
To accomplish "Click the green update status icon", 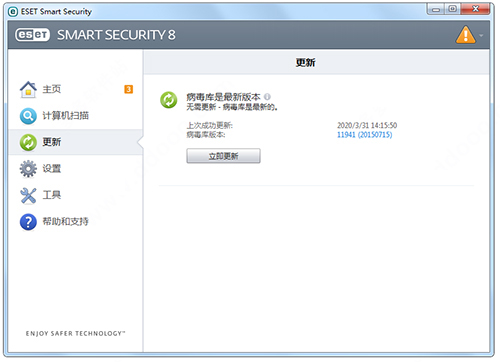I will [x=169, y=100].
